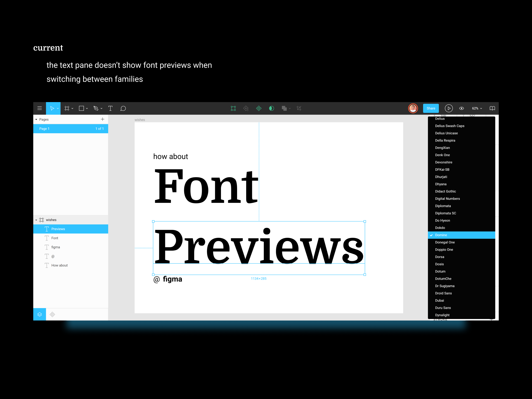Image resolution: width=532 pixels, height=399 pixels.
Task: Click the Previews layer in layers panel
Action: point(71,229)
